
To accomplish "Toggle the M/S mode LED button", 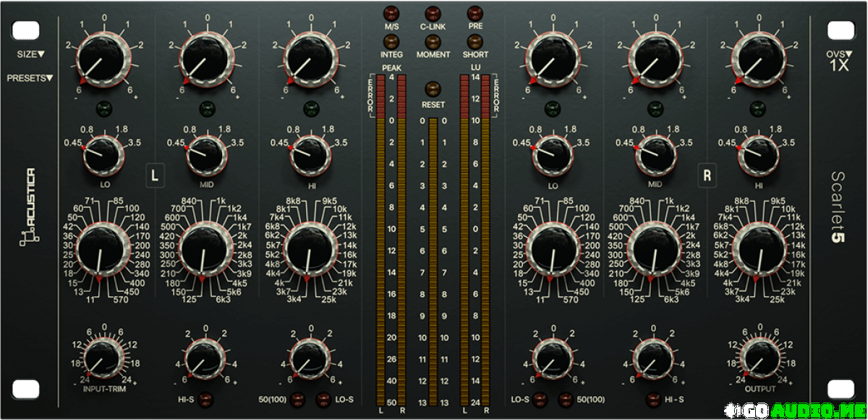I will 391,13.
